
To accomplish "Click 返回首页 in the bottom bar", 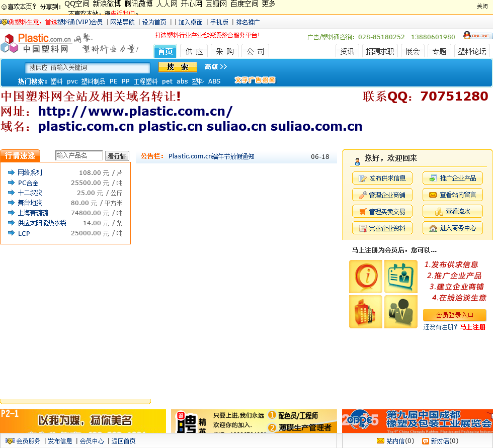I will pyautogui.click(x=124, y=441).
